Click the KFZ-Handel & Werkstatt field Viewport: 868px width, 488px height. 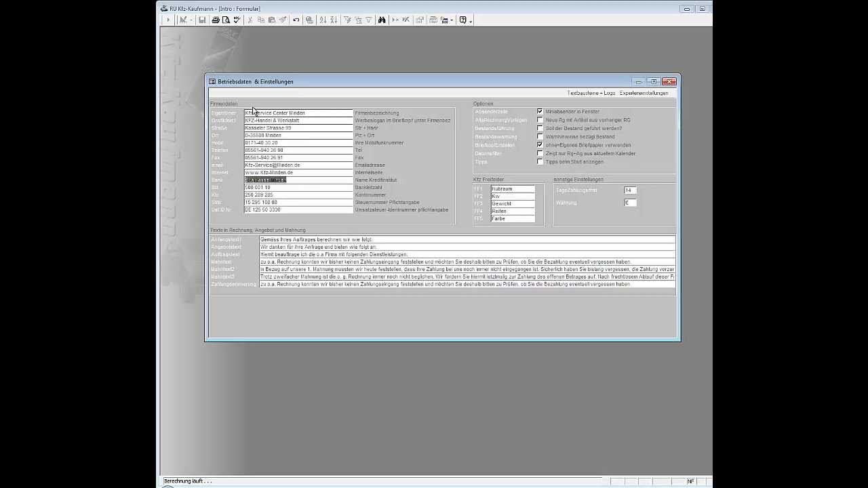tap(298, 121)
